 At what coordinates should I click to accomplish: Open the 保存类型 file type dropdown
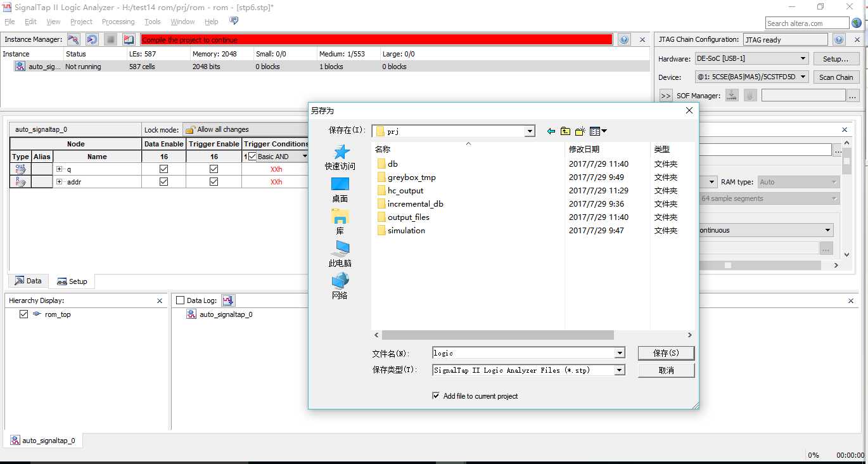[x=620, y=370]
